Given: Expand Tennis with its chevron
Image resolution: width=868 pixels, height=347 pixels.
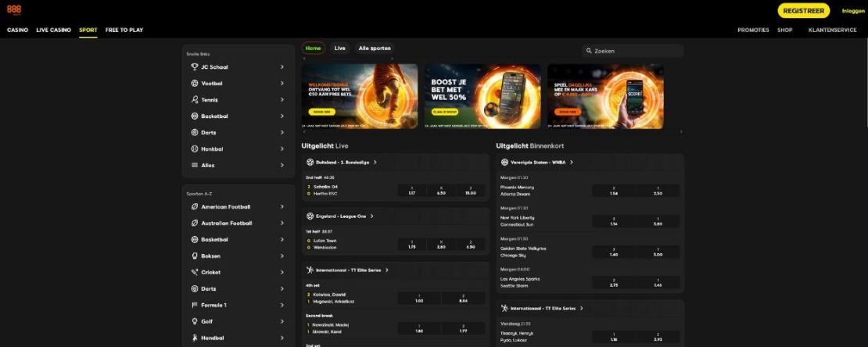Looking at the screenshot, I should tap(282, 99).
